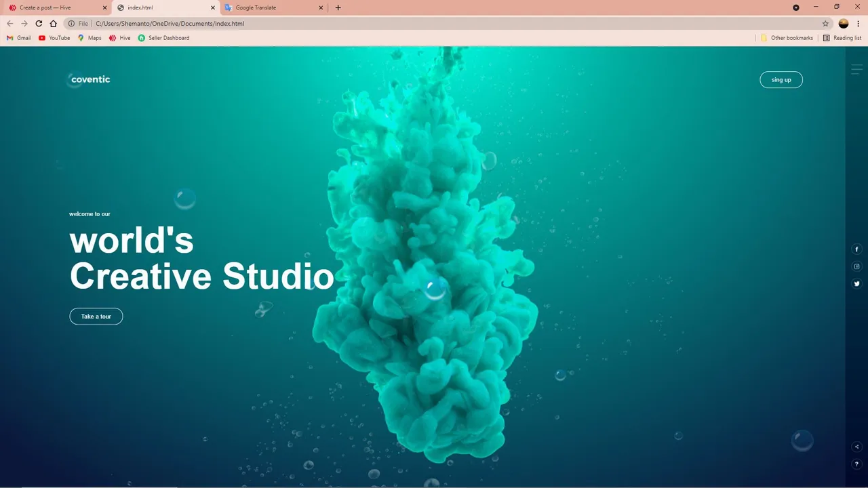This screenshot has height=488, width=868.
Task: Open the Instagram icon on the right sidebar
Action: [856, 266]
